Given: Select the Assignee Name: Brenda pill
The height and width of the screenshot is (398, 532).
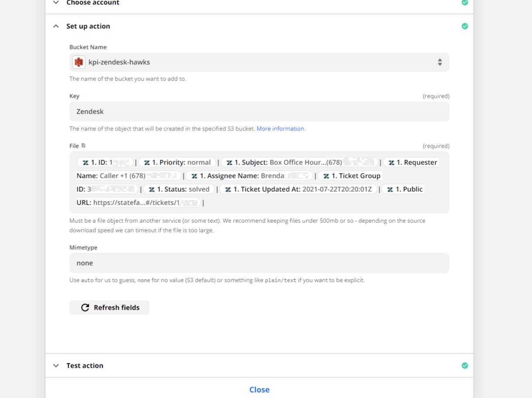Looking at the screenshot, I should [x=249, y=176].
